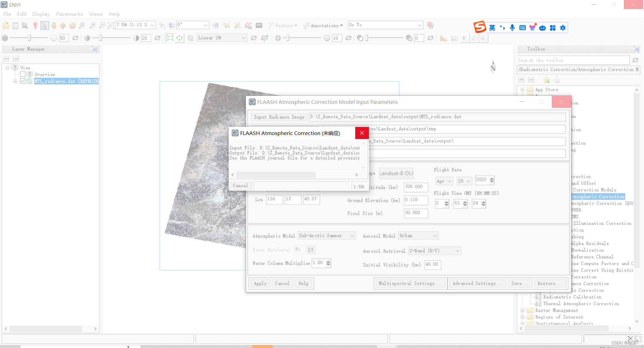Click the Toolbox refresh search icon
The image size is (644, 348).
click(x=635, y=60)
